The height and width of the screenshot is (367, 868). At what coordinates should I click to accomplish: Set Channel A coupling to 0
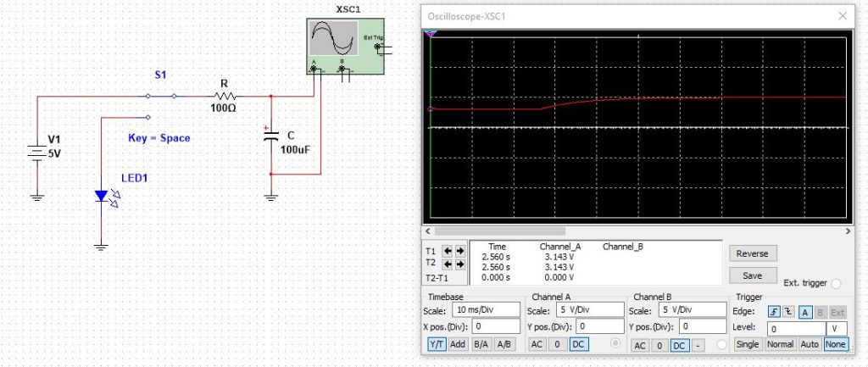pyautogui.click(x=558, y=344)
